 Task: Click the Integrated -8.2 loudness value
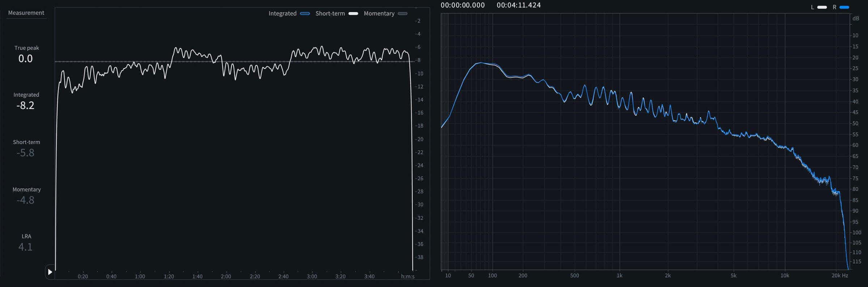coord(25,105)
